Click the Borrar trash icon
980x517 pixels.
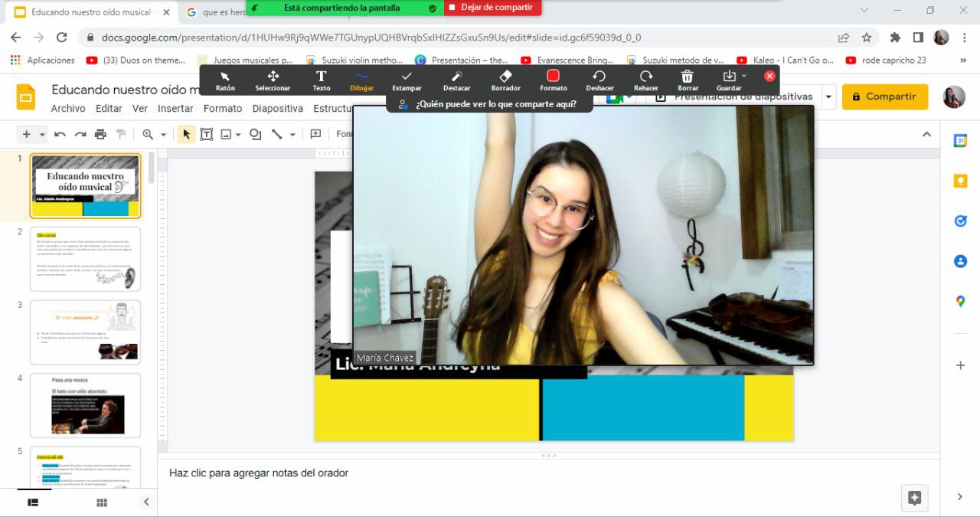(688, 80)
